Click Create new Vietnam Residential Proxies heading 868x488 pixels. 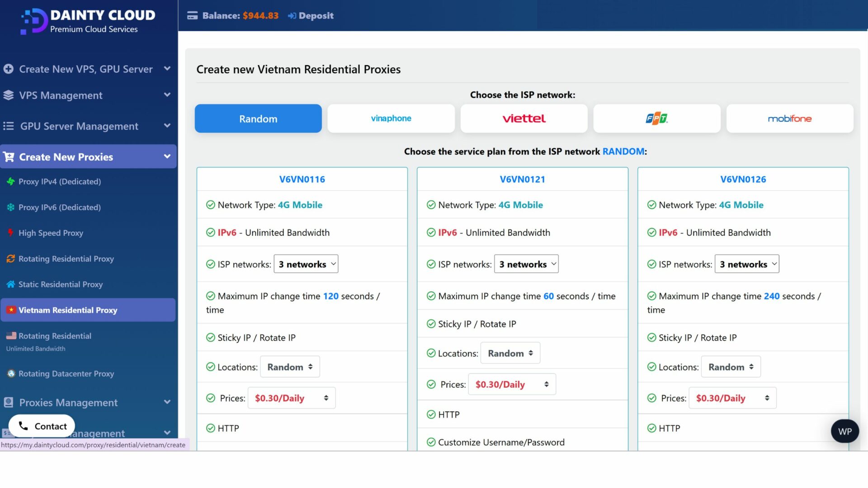click(x=298, y=70)
